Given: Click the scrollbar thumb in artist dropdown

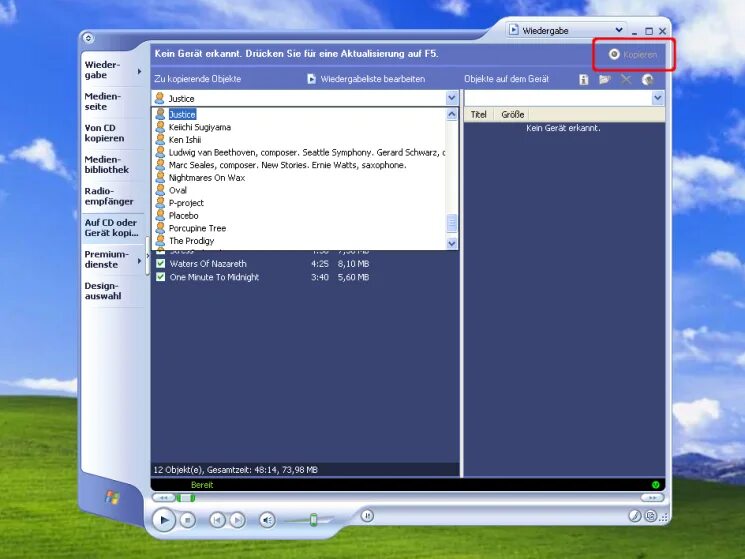Looking at the screenshot, I should (x=452, y=223).
